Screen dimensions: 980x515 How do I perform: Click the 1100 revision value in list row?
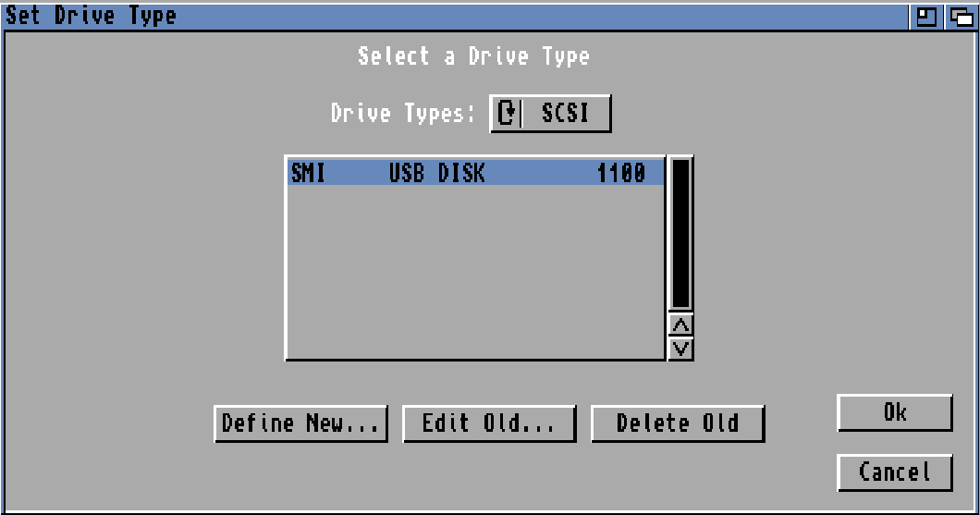pyautogui.click(x=620, y=173)
